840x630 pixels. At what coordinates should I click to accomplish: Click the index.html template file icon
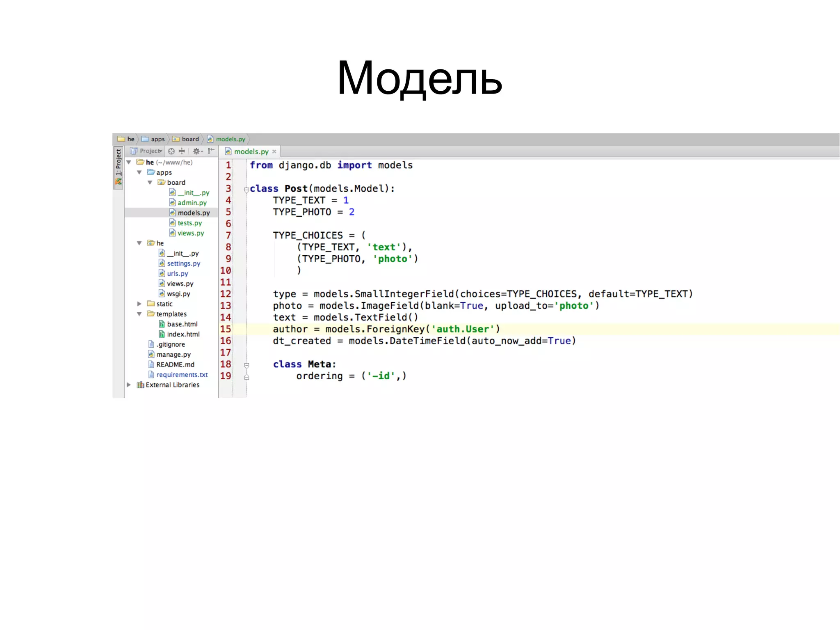(162, 334)
